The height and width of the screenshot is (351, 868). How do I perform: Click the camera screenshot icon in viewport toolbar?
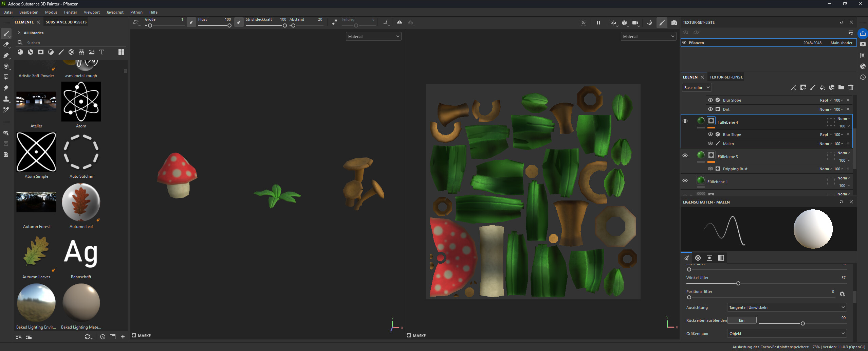(674, 23)
